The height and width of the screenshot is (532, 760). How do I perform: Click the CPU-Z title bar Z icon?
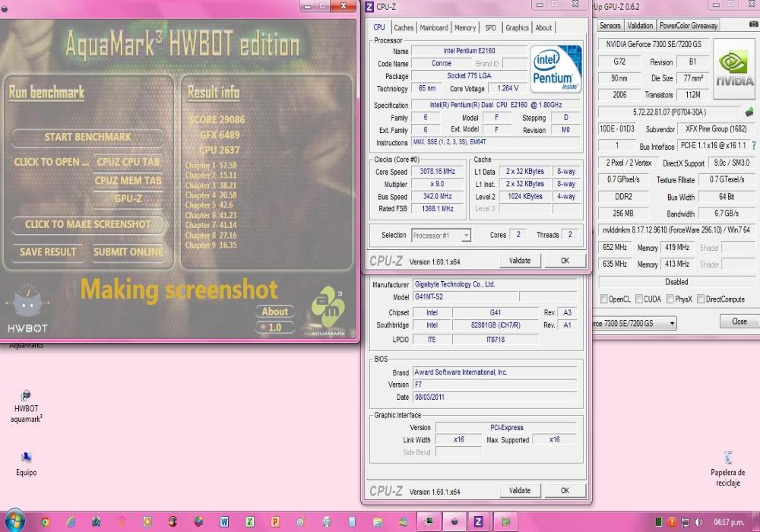pyautogui.click(x=369, y=7)
